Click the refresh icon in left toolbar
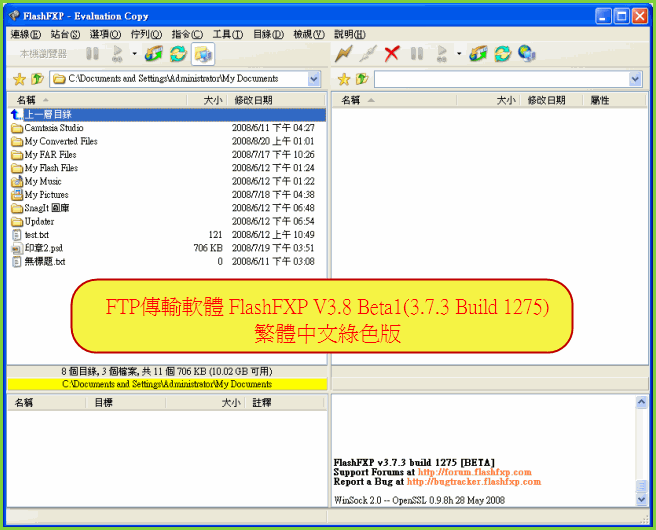This screenshot has height=530, width=656. pyautogui.click(x=178, y=54)
